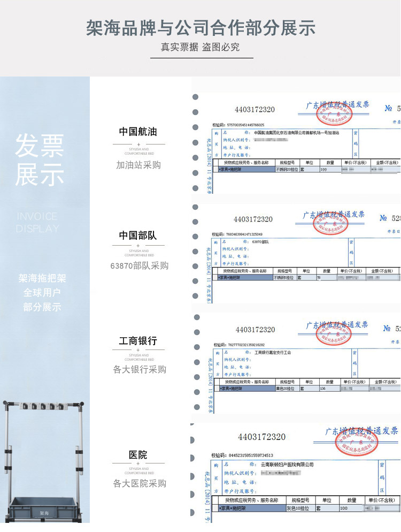Click '广东增值税普通发票' title on 中国航油 invoice

[x=337, y=105]
